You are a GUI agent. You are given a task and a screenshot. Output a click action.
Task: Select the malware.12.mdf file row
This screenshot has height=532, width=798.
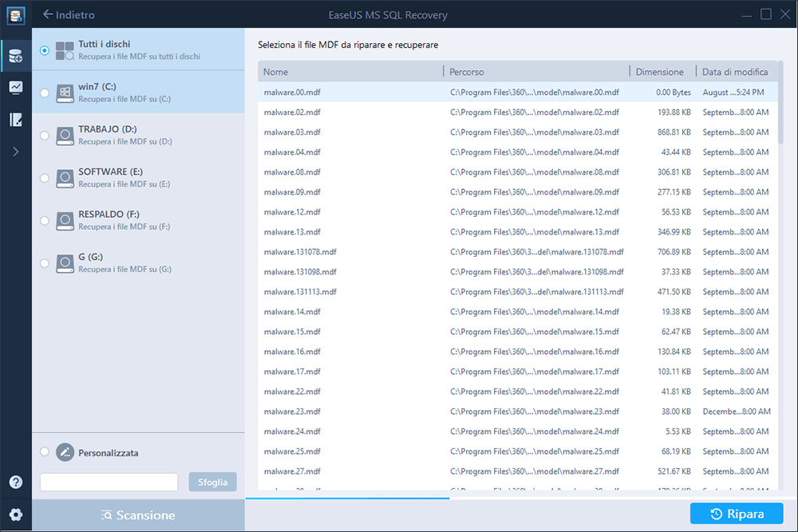[x=518, y=212]
